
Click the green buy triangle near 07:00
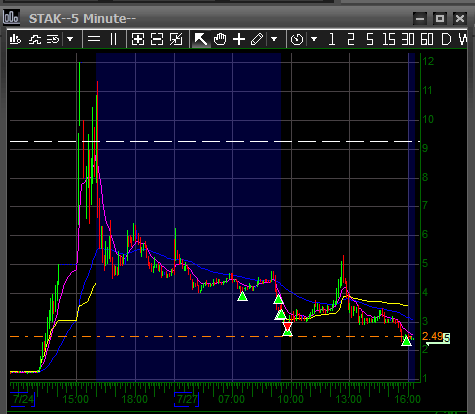[242, 296]
